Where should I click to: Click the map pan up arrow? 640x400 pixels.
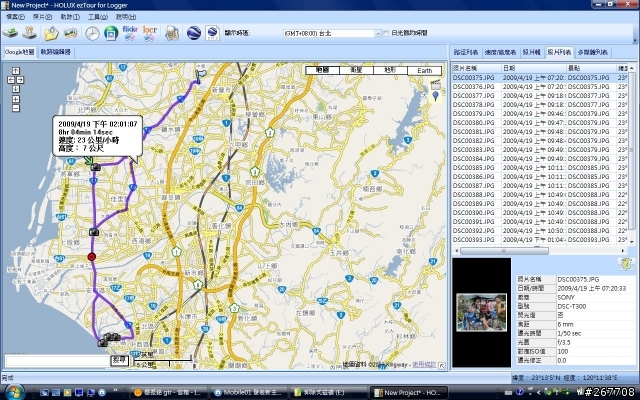point(16,71)
